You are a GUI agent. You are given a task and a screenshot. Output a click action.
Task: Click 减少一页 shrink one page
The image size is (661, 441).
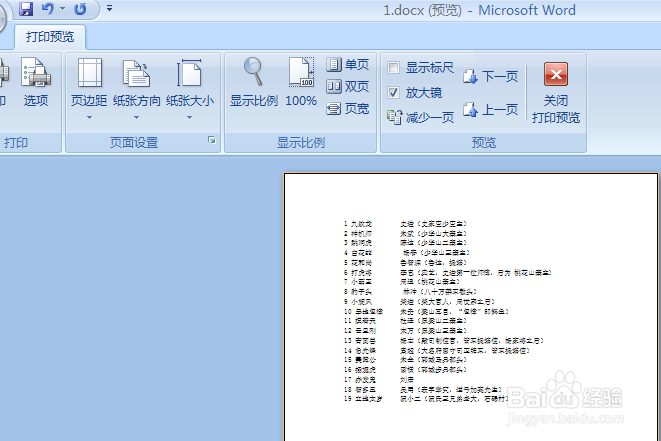click(420, 118)
